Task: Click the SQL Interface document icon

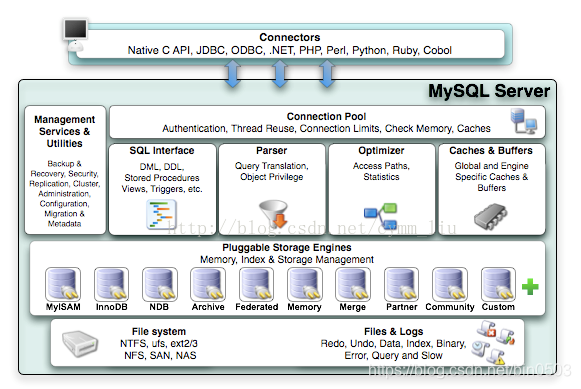Action: 162,214
